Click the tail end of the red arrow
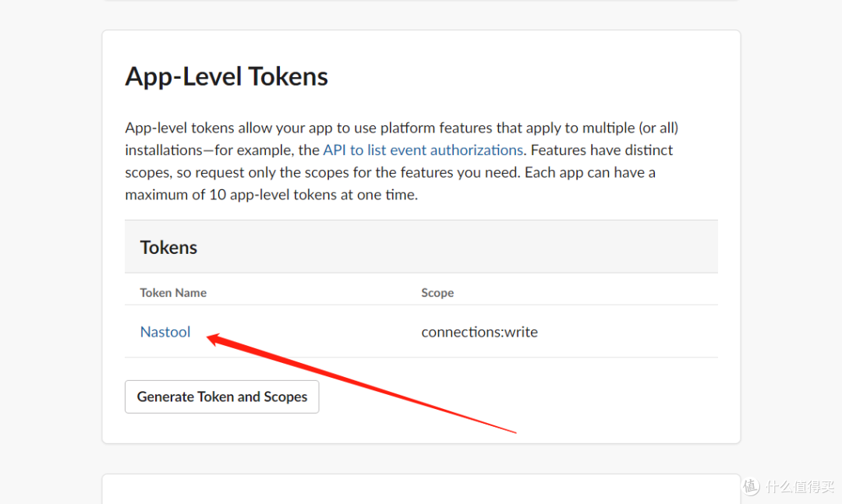The height and width of the screenshot is (504, 842). (515, 432)
